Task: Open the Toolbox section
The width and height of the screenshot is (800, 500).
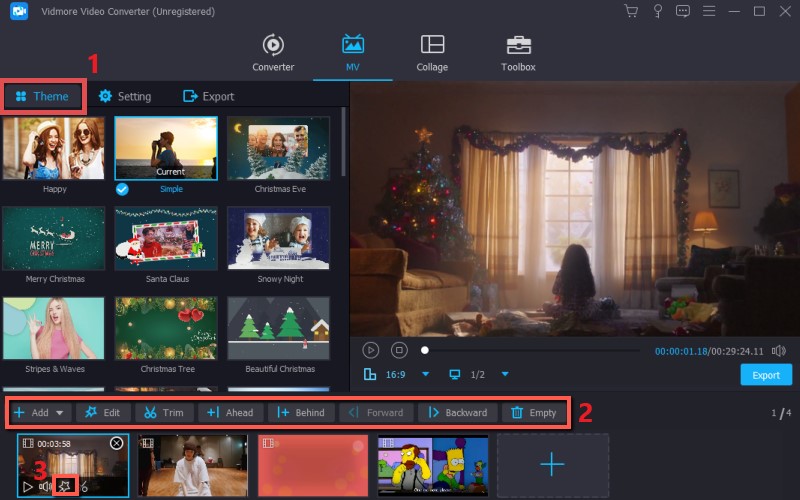Action: (x=518, y=52)
